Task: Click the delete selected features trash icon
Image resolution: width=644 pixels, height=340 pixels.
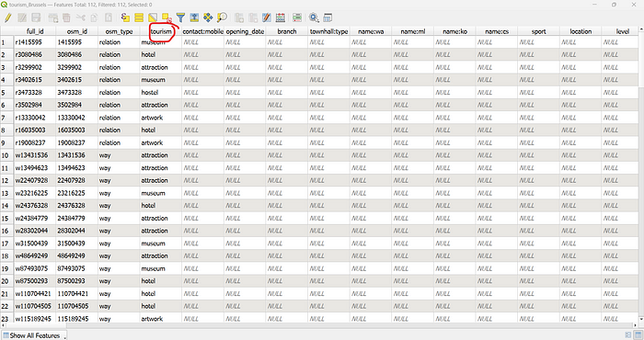Action: tap(66, 17)
